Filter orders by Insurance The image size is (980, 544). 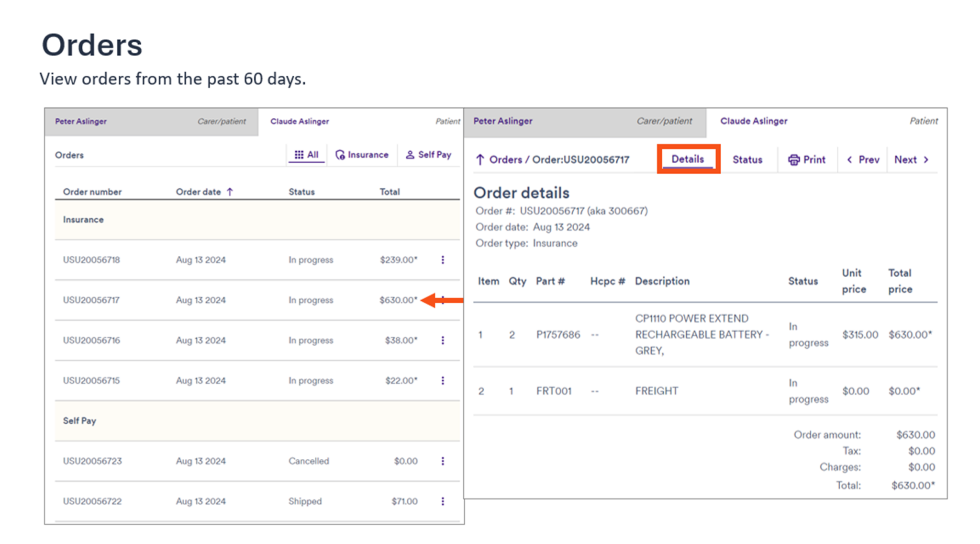click(x=362, y=155)
